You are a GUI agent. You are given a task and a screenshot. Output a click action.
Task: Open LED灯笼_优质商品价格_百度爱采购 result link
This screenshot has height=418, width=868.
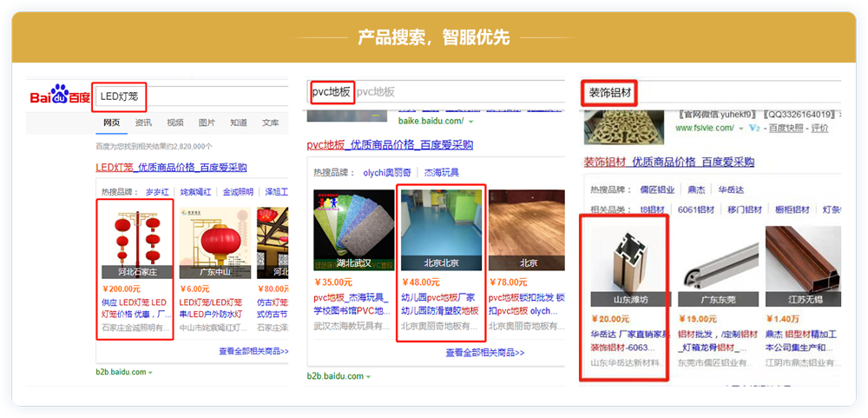pyautogui.click(x=171, y=168)
